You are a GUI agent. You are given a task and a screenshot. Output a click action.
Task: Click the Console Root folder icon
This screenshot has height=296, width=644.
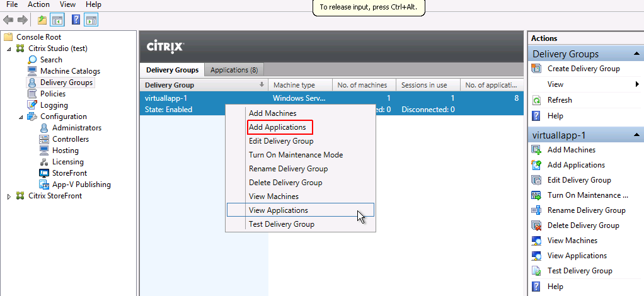tap(8, 37)
